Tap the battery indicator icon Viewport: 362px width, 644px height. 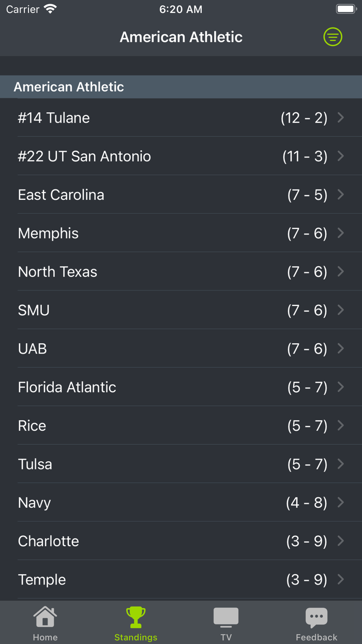(345, 8)
